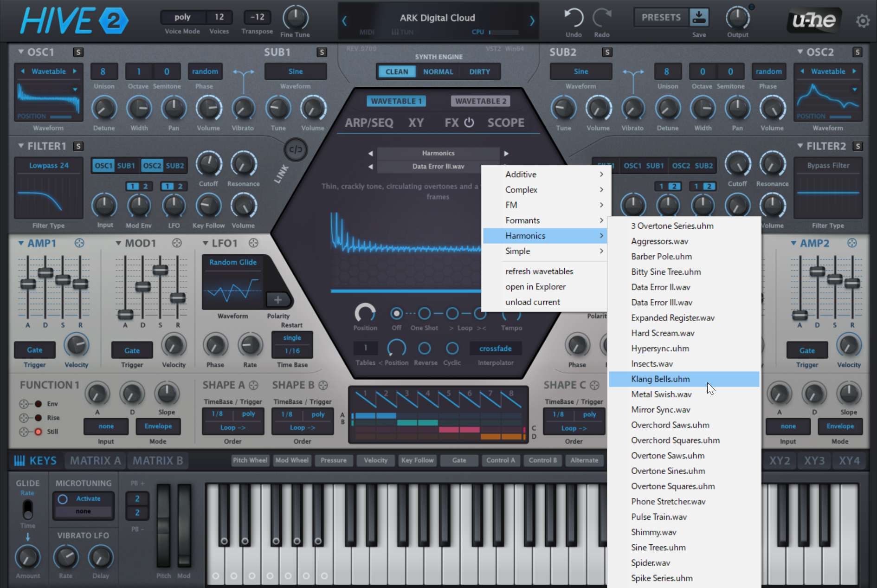The width and height of the screenshot is (877, 588).
Task: Choose refresh wavetables menu entry
Action: (x=545, y=271)
